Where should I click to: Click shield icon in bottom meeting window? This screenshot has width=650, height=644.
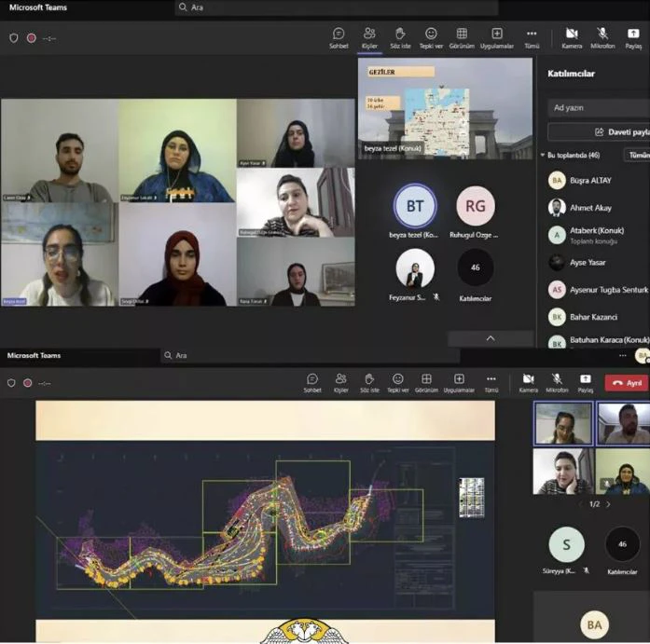[11, 383]
